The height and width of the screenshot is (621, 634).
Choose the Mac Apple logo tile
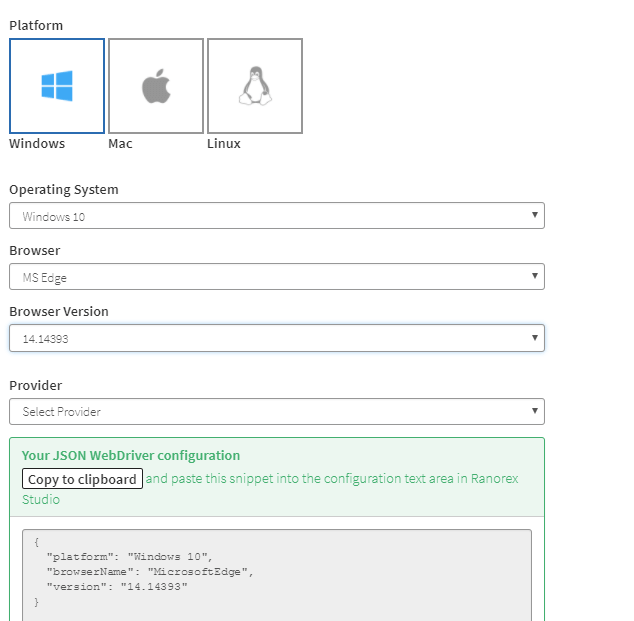tap(156, 86)
